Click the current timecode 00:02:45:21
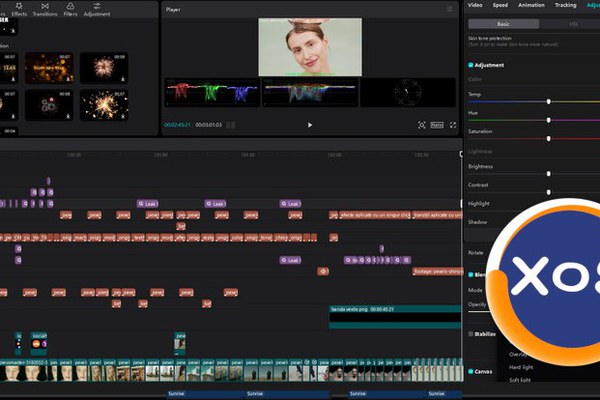The width and height of the screenshot is (600, 400). [x=177, y=125]
